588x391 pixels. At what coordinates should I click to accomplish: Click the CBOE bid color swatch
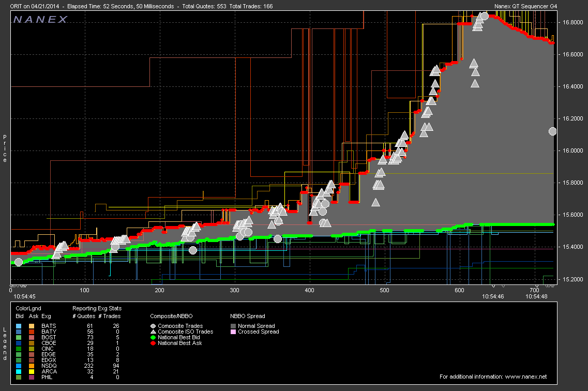pos(19,343)
